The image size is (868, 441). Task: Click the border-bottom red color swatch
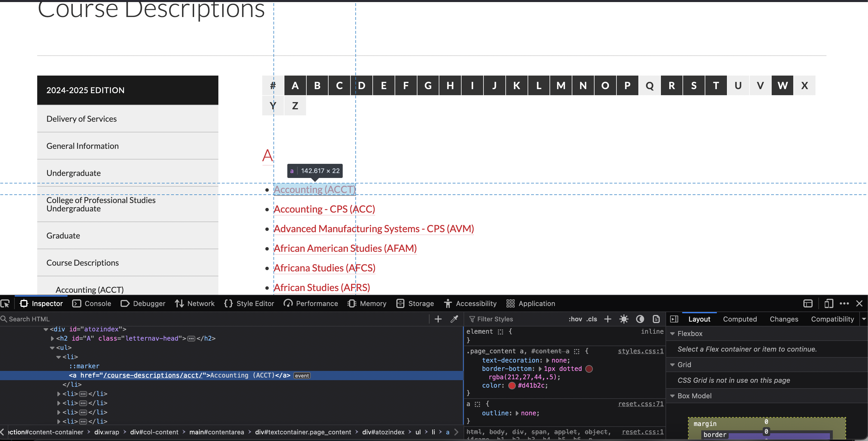pos(589,369)
